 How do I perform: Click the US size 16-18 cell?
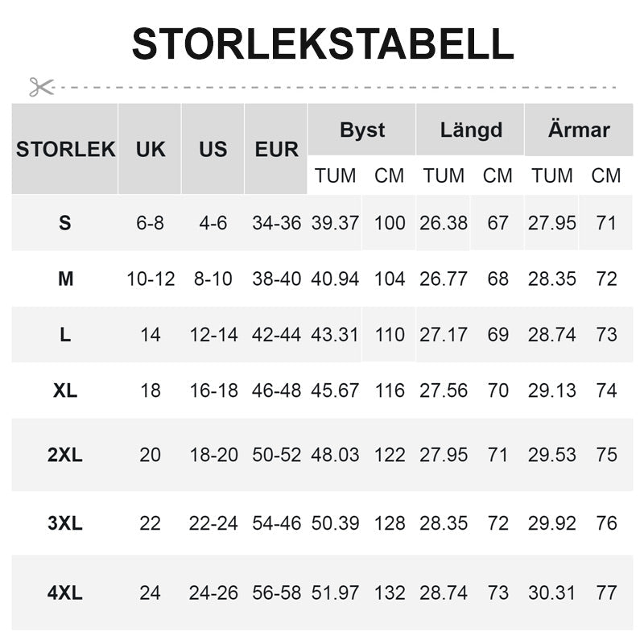coord(213,390)
